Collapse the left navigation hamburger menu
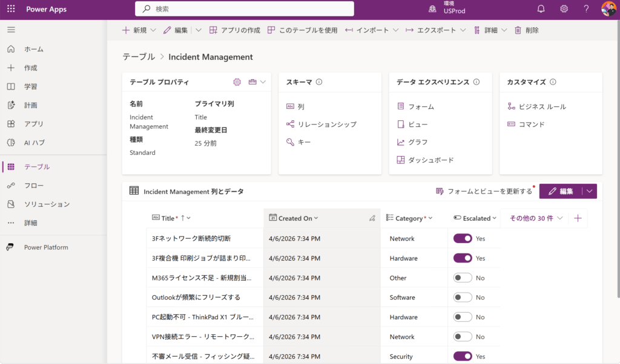Screen dimensions: 620x364 pos(11,30)
